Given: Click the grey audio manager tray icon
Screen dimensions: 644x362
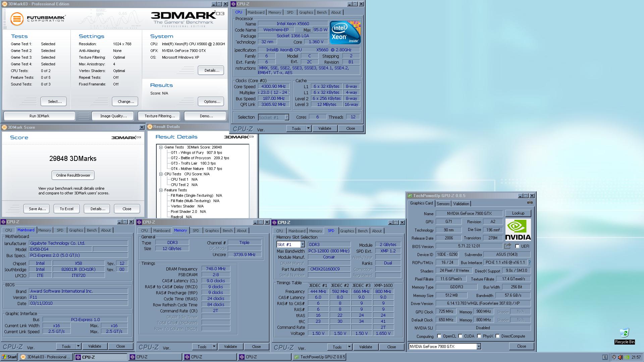Looking at the screenshot, I should click(x=614, y=357).
